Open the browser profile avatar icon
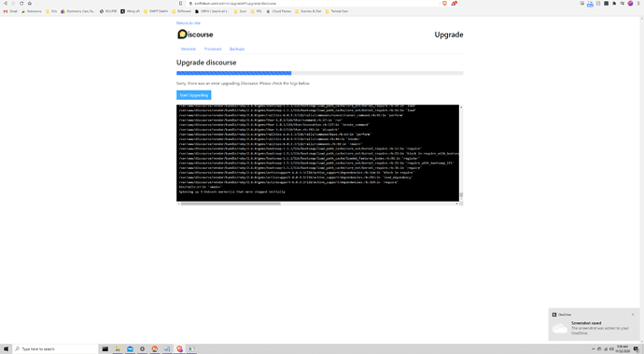 [x=630, y=4]
